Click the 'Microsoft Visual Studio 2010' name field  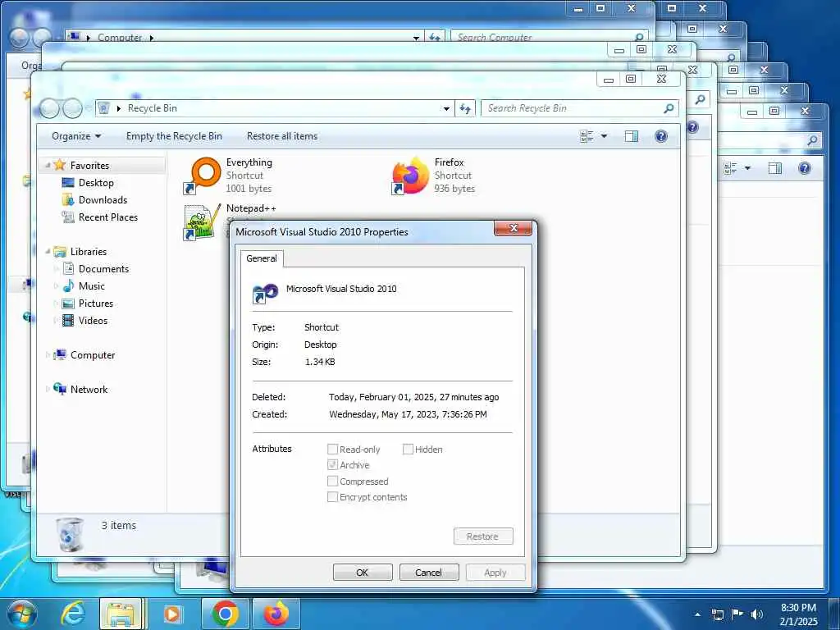point(341,289)
